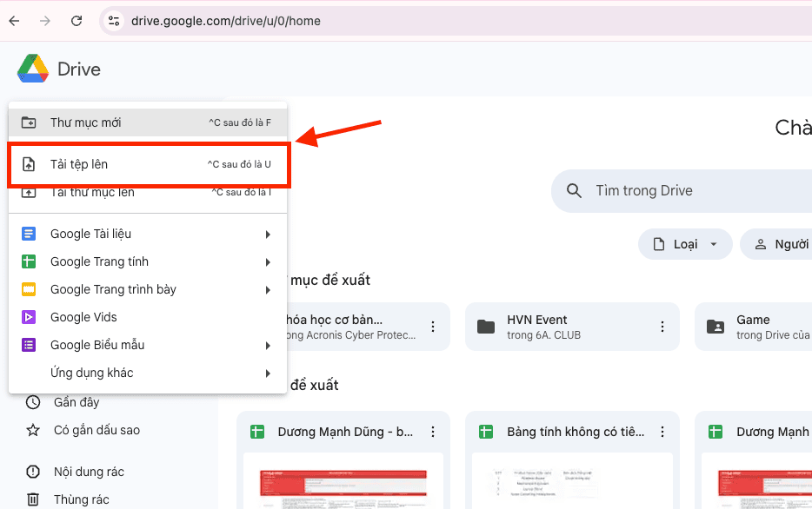Open Ứng dụng khác menu item
This screenshot has width=812, height=509.
pos(148,373)
